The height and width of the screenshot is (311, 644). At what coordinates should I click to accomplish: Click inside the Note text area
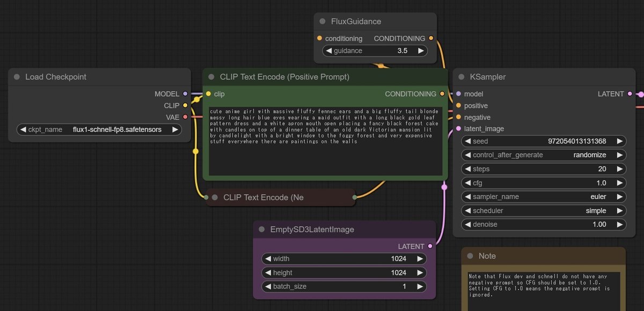[544, 292]
